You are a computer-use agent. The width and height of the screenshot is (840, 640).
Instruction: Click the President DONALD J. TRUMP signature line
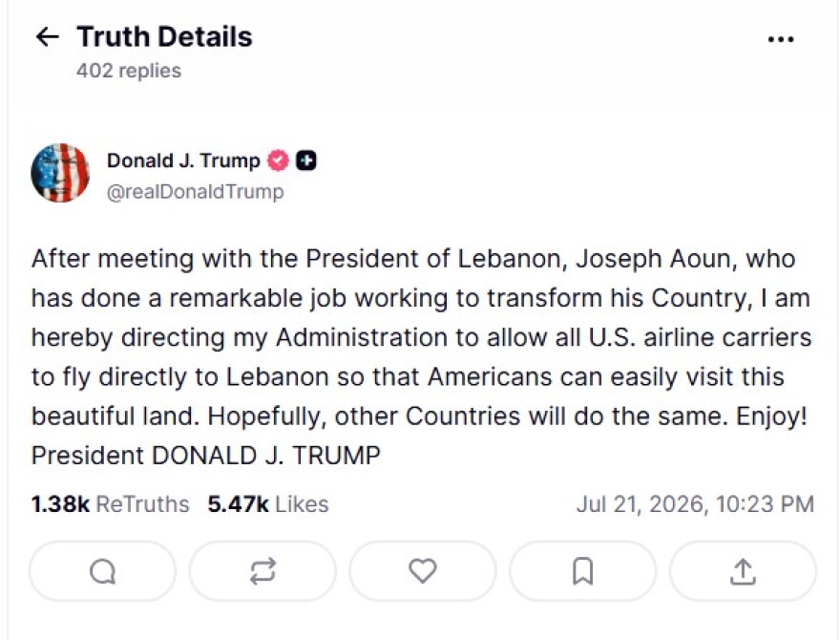pos(206,456)
